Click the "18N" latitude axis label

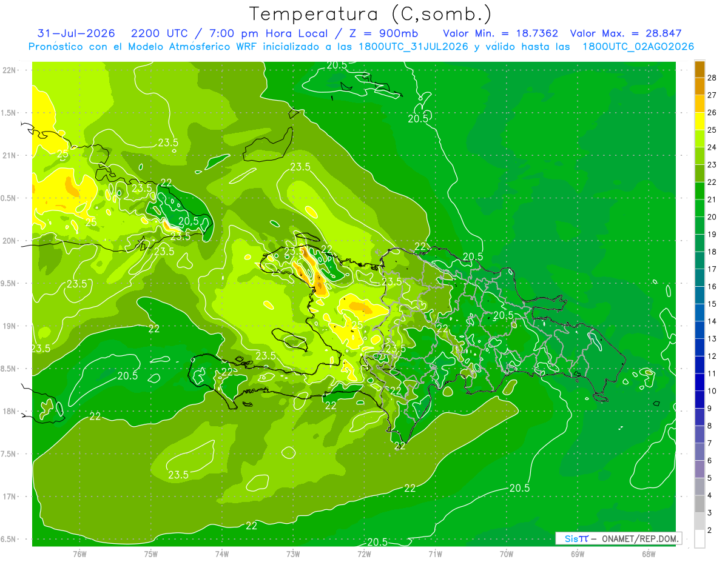(x=8, y=411)
